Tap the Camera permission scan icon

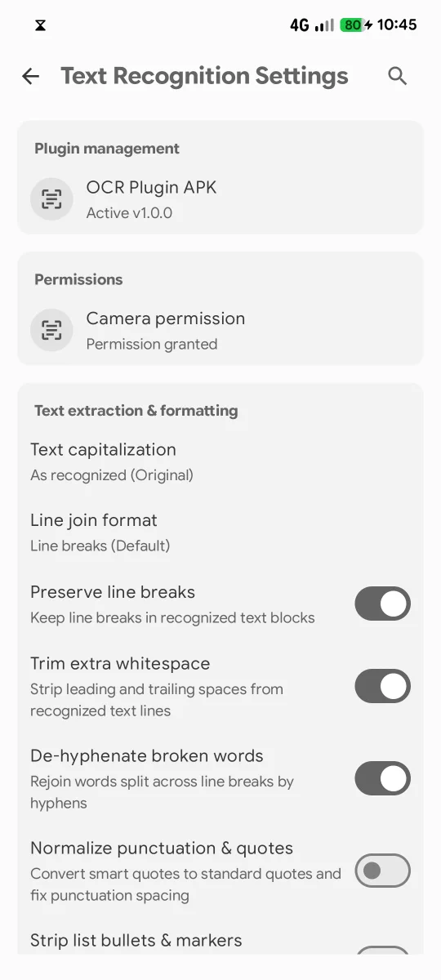(51, 330)
